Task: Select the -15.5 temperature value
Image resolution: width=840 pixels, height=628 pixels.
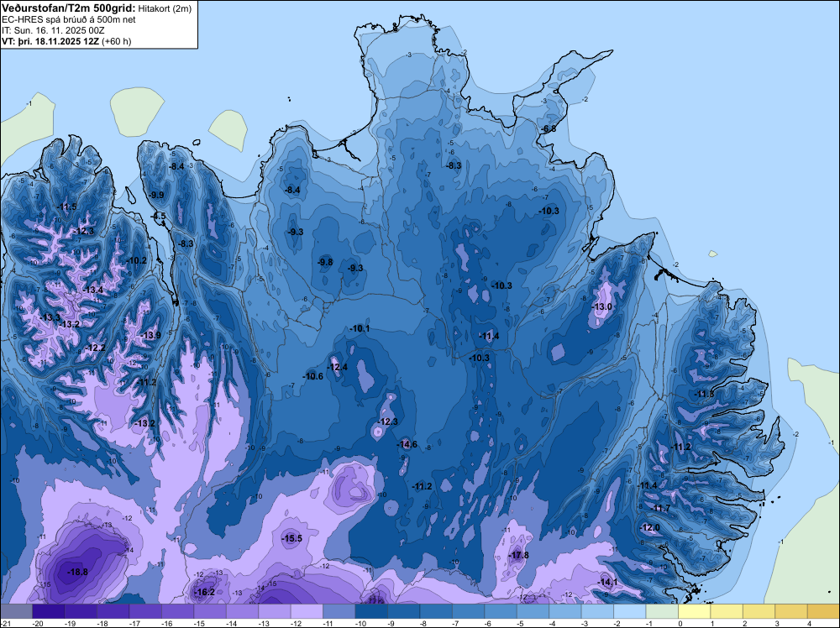Action: (292, 539)
